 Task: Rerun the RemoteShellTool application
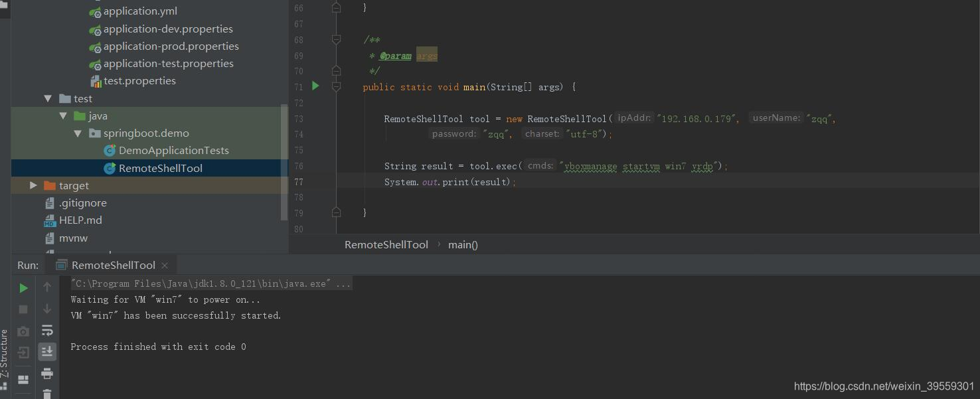tap(23, 287)
